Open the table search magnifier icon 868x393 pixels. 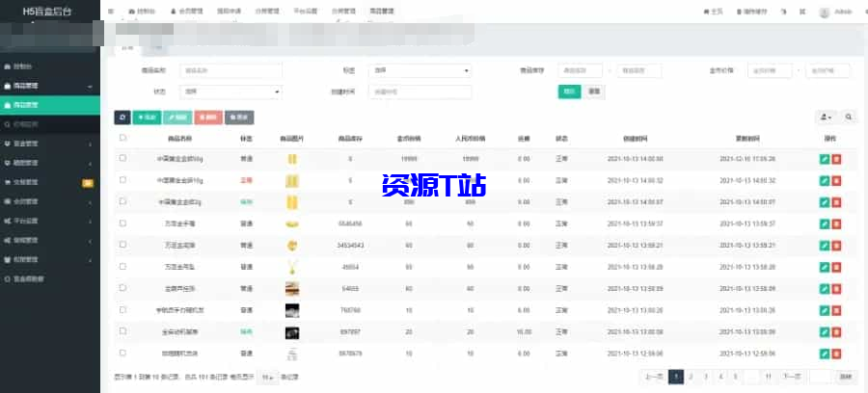coord(849,118)
